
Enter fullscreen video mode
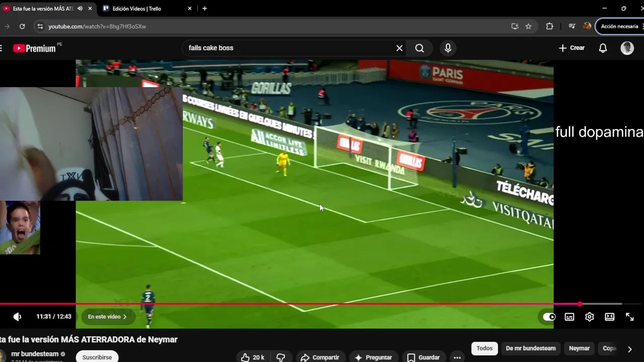click(630, 317)
